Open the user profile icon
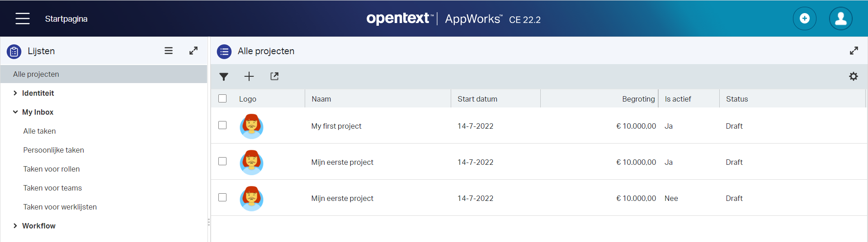 pyautogui.click(x=840, y=19)
